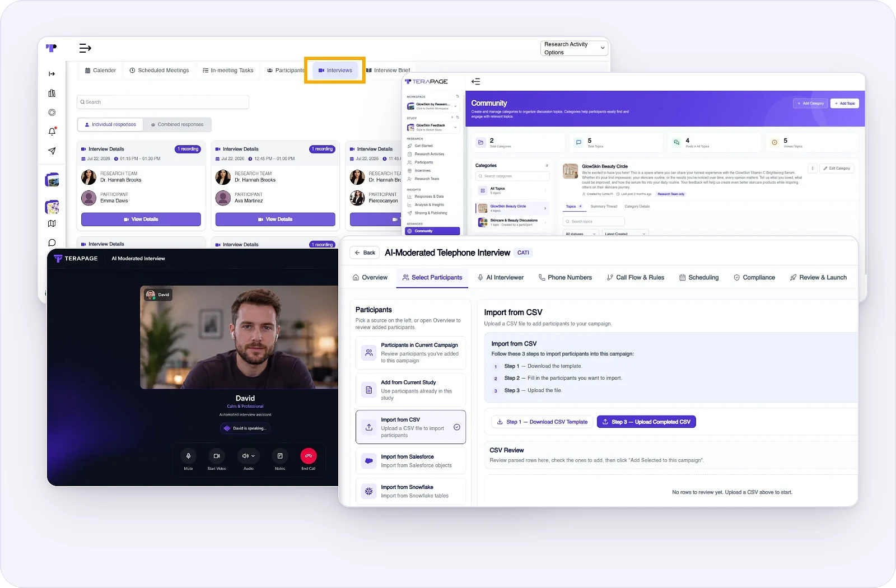Select Add from Current Study option
The image size is (896, 588).
[410, 390]
